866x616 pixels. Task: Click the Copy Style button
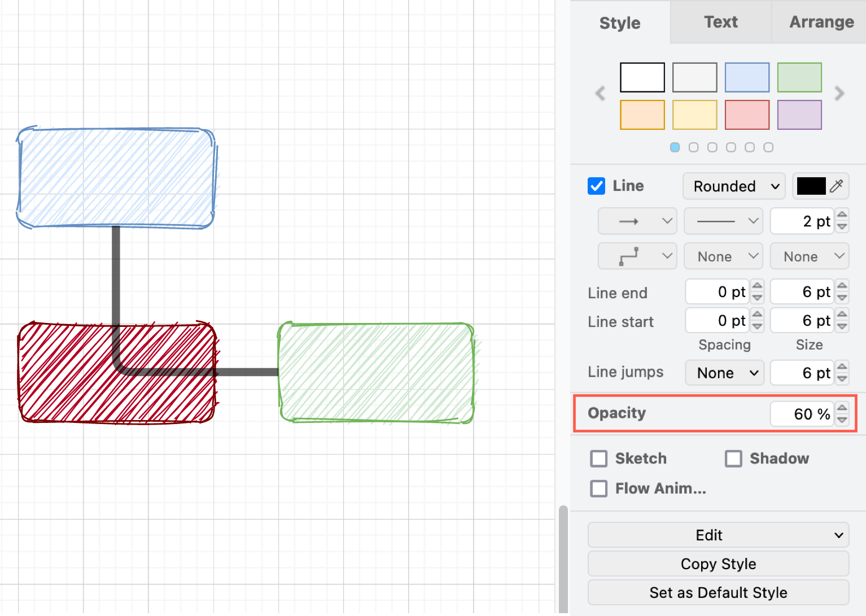coord(718,563)
